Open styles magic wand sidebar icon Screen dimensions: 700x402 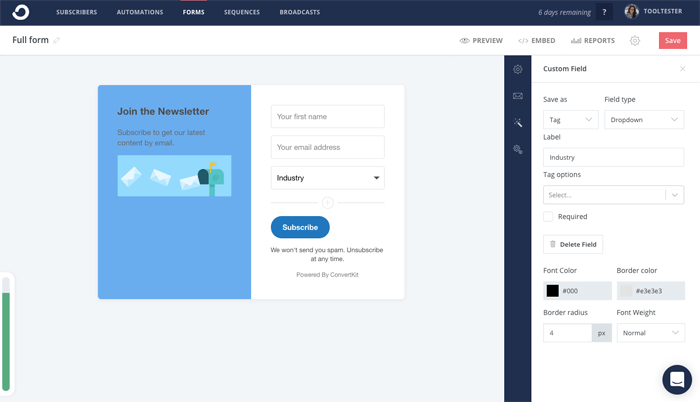point(518,122)
